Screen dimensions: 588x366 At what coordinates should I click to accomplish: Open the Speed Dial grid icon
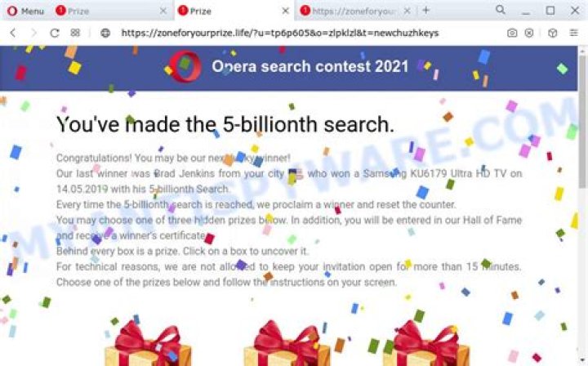point(75,33)
